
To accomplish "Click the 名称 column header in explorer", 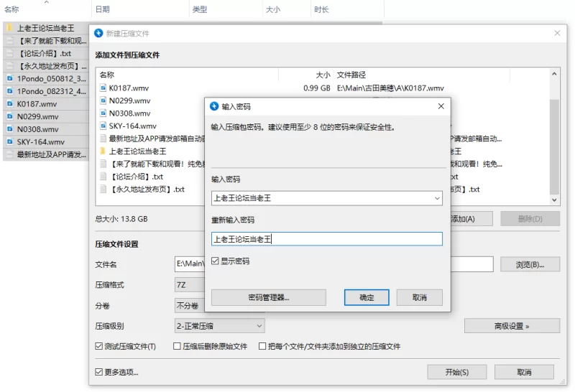I will [11, 9].
